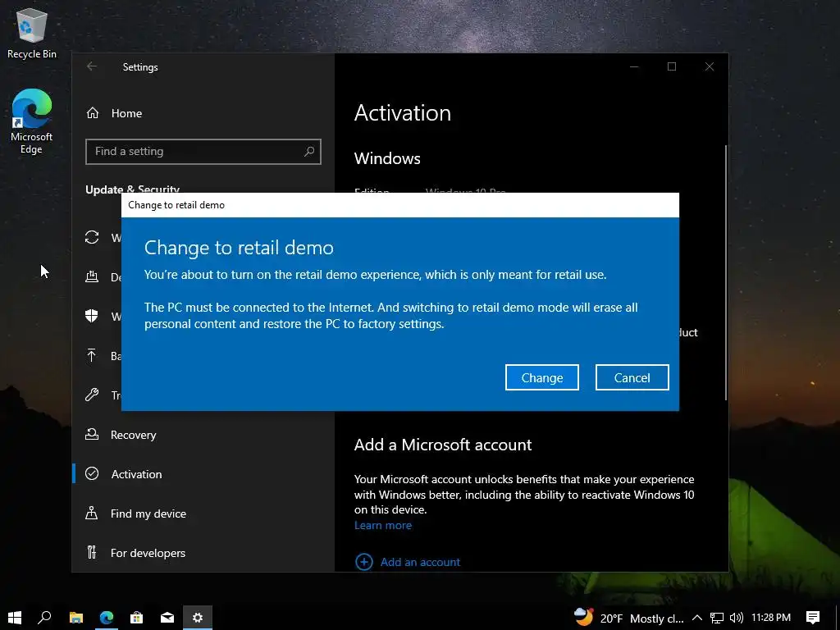Close the Settings window

710,66
